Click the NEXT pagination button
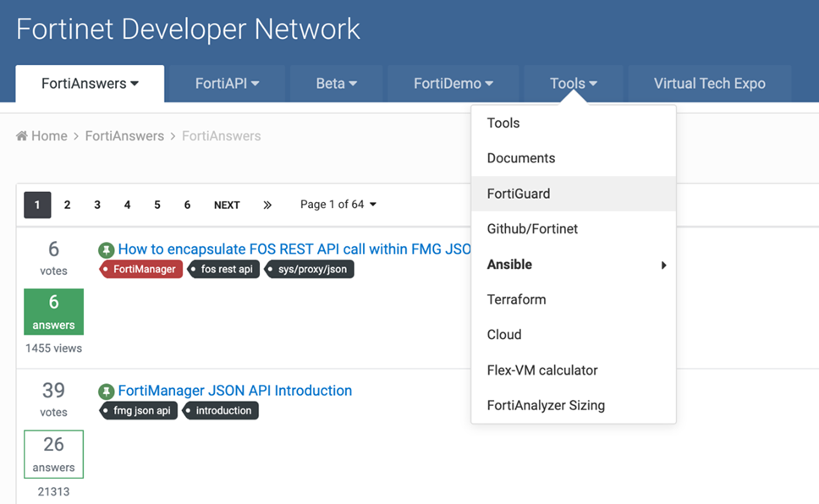 point(227,205)
